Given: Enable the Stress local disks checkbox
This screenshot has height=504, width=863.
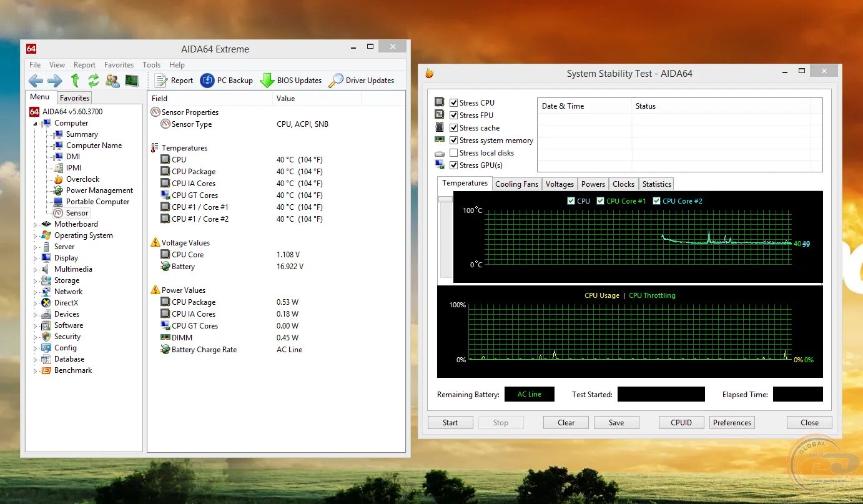Looking at the screenshot, I should (x=454, y=153).
